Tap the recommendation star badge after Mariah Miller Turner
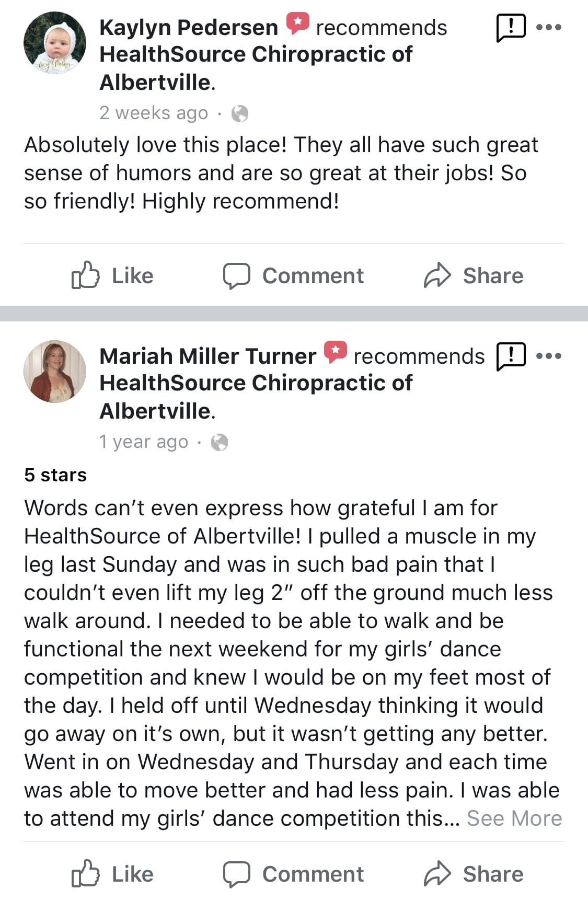The width and height of the screenshot is (588, 901). 335,352
